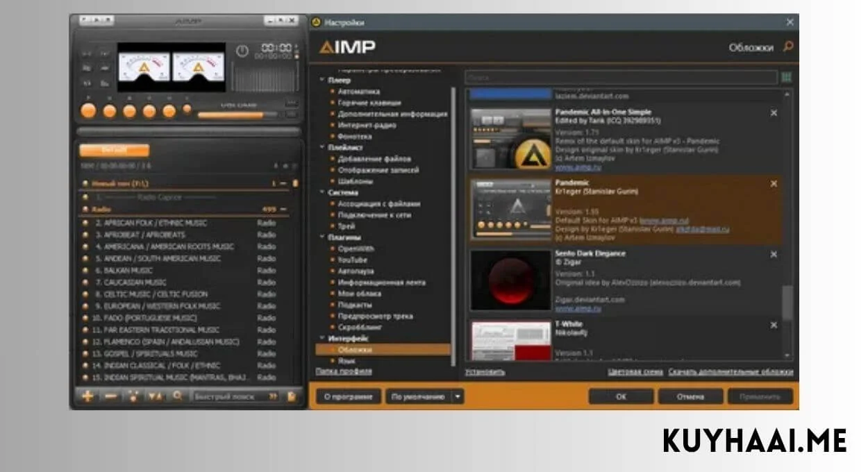Remove the Sento Dark Elegance skin
Screen dimensions: 868x472
(x=774, y=254)
